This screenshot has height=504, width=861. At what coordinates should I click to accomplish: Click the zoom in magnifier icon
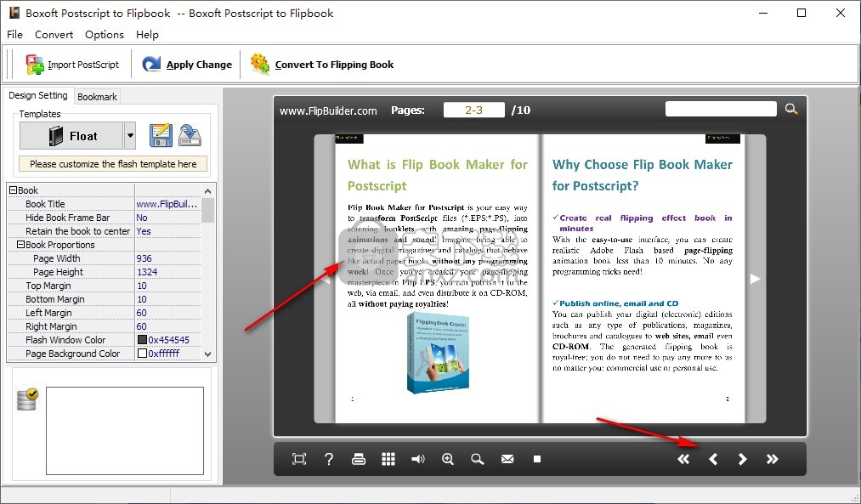click(448, 459)
